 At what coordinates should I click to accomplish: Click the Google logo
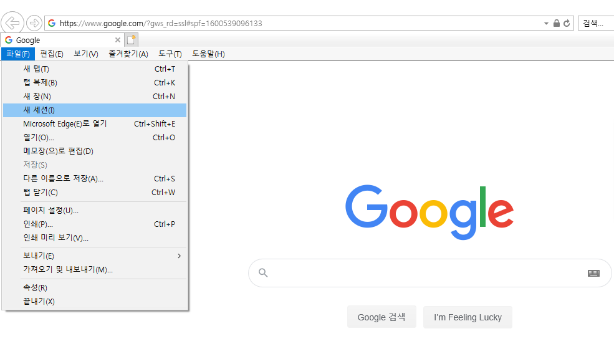[429, 212]
